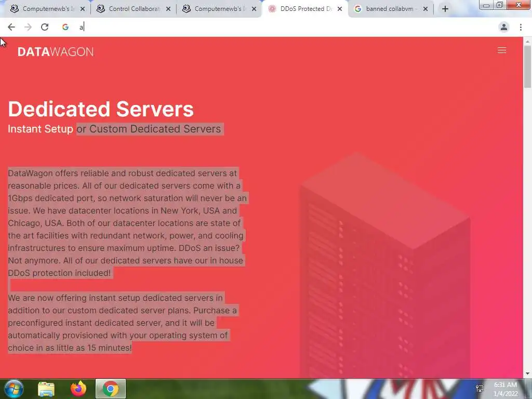This screenshot has height=399, width=532.
Task: Go back using the browser back arrow
Action: point(11,27)
